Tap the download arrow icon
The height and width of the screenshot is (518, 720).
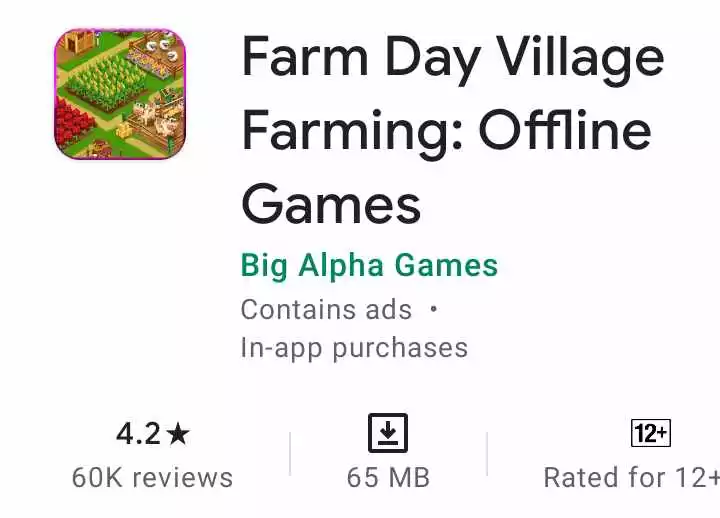[388, 433]
